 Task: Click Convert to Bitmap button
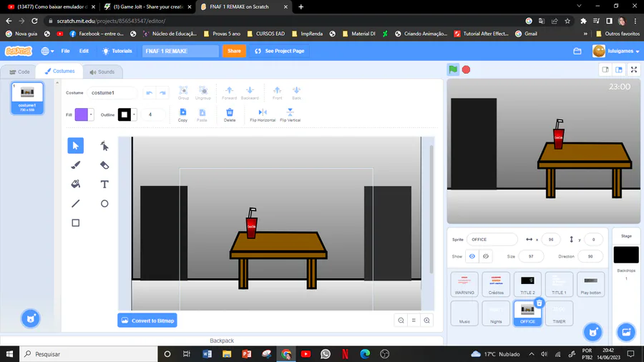pyautogui.click(x=147, y=321)
